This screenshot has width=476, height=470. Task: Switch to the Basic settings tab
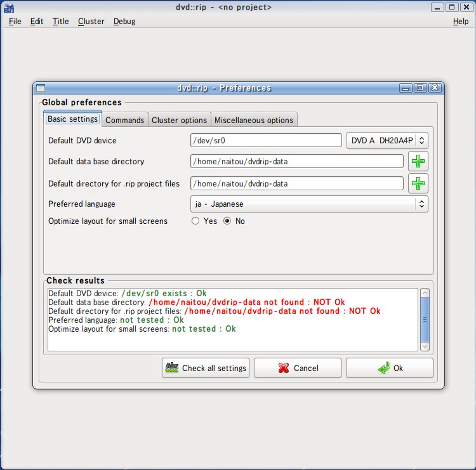[72, 119]
